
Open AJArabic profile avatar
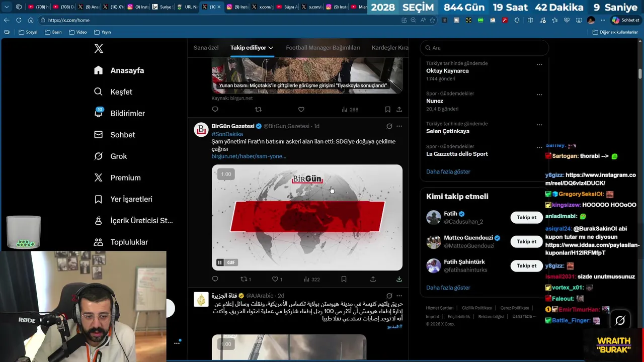pyautogui.click(x=201, y=299)
